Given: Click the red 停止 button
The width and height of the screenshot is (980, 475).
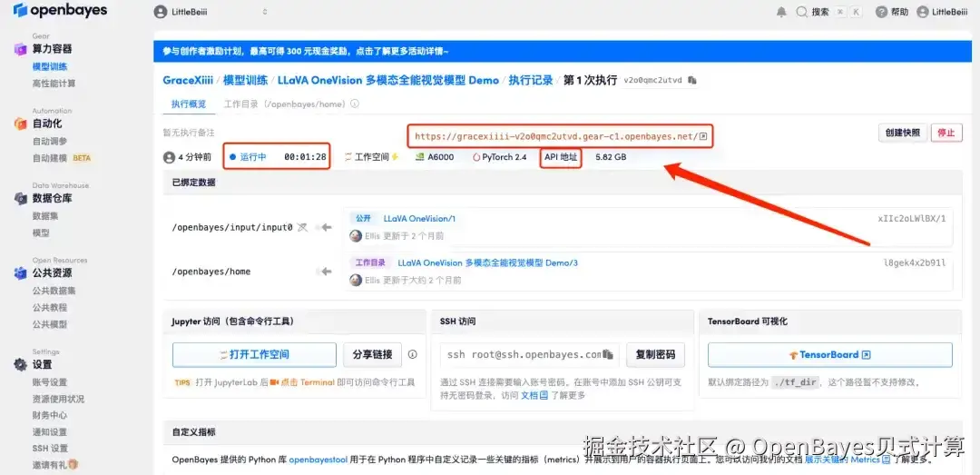Looking at the screenshot, I should click(x=946, y=133).
